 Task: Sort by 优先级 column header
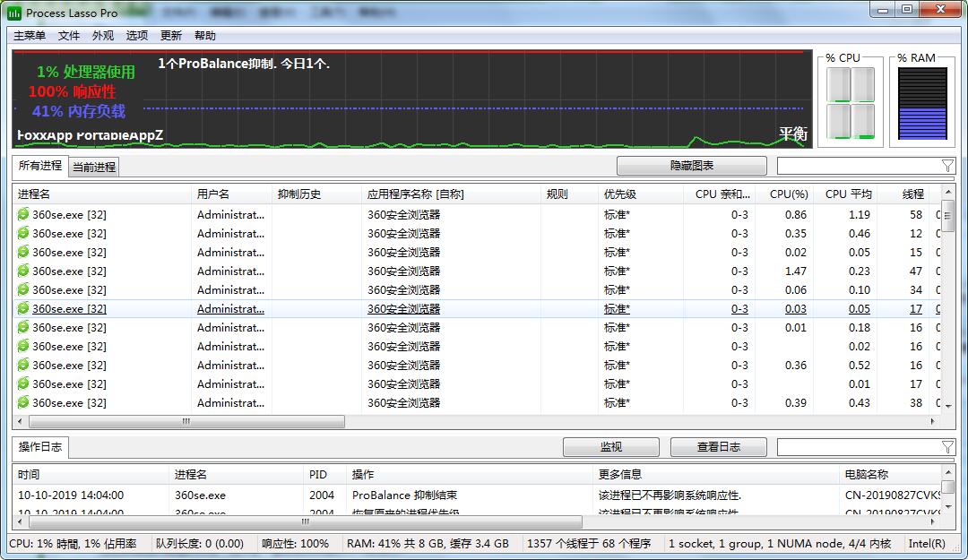tap(640, 194)
